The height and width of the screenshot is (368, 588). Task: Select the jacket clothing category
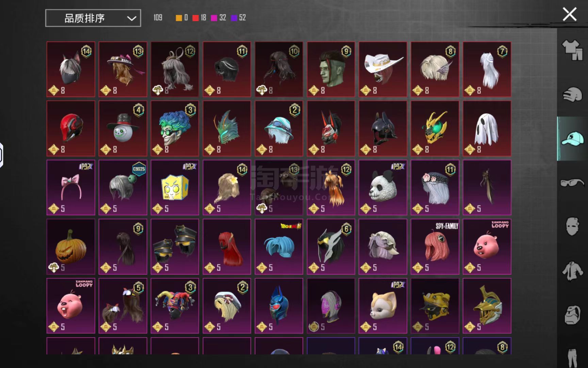572,271
